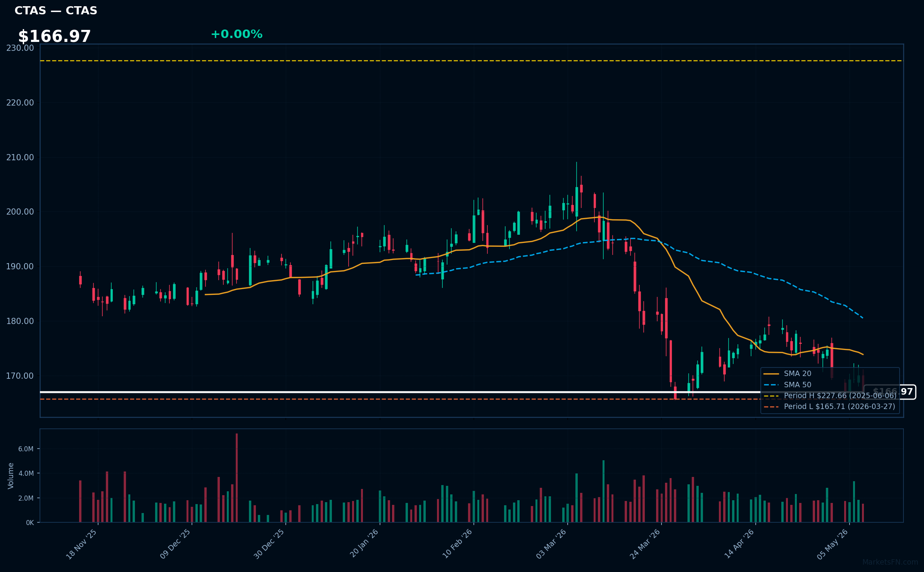Click the 0K volume axis label
This screenshot has height=572, width=924.
point(30,523)
